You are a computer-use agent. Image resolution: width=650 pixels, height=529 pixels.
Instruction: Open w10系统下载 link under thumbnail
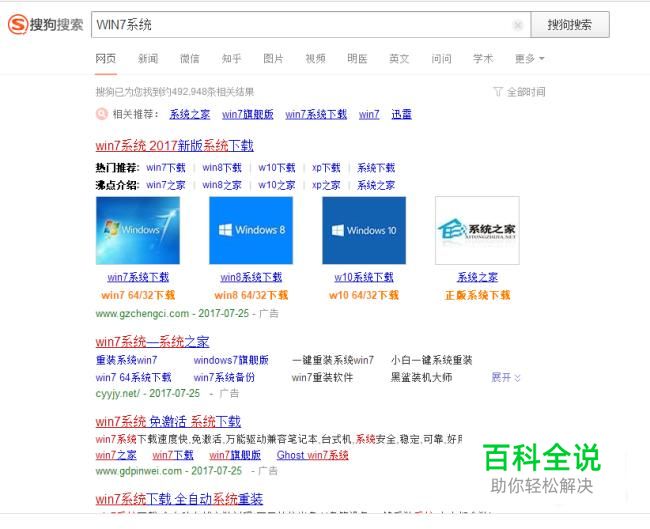[x=364, y=277]
